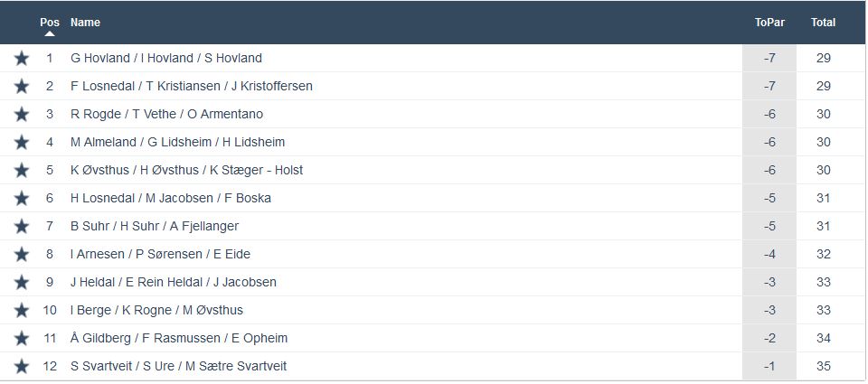Sort table by ToPar header
The image size is (868, 384).
click(x=769, y=22)
